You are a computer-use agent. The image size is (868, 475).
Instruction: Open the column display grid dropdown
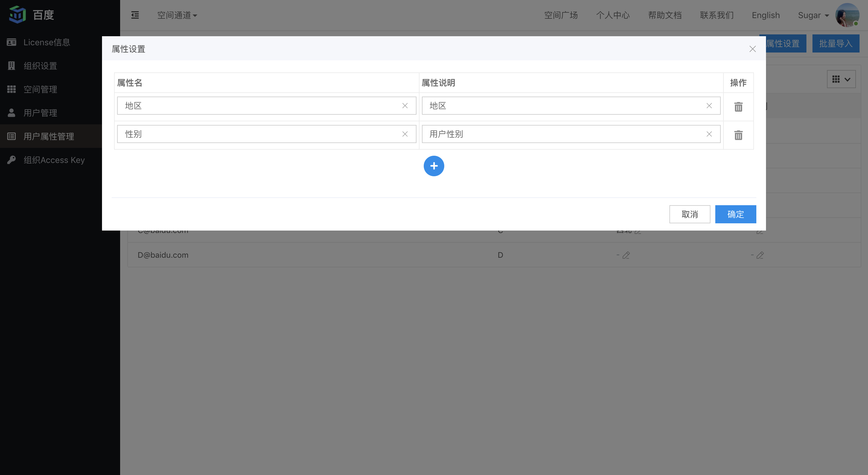(841, 79)
